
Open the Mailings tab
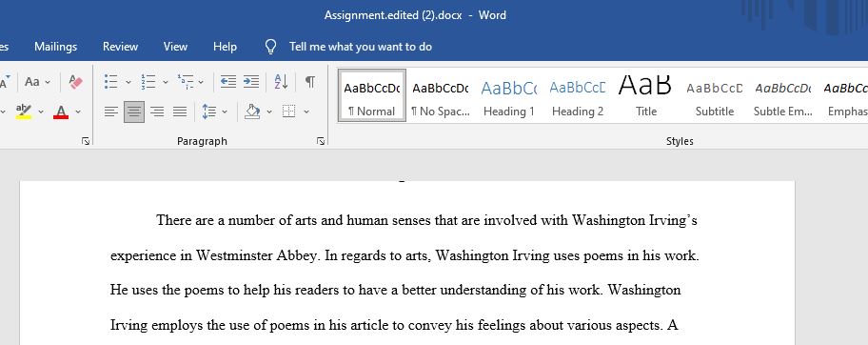[55, 47]
